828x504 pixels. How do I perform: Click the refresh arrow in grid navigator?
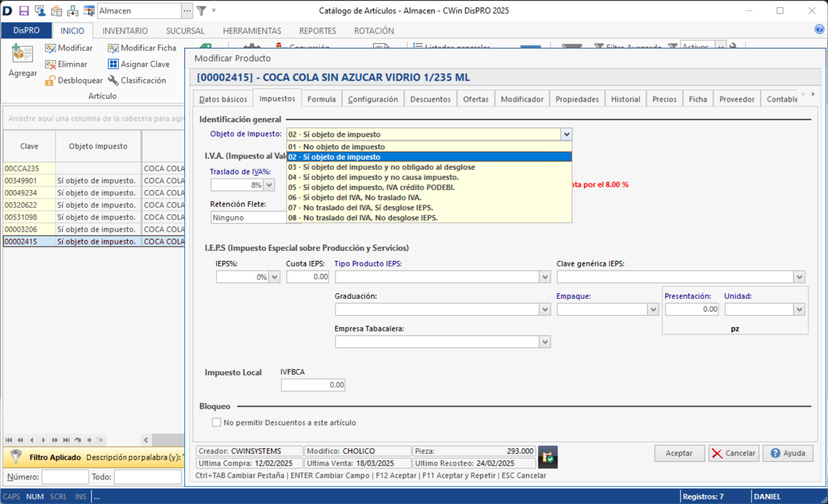(78, 440)
